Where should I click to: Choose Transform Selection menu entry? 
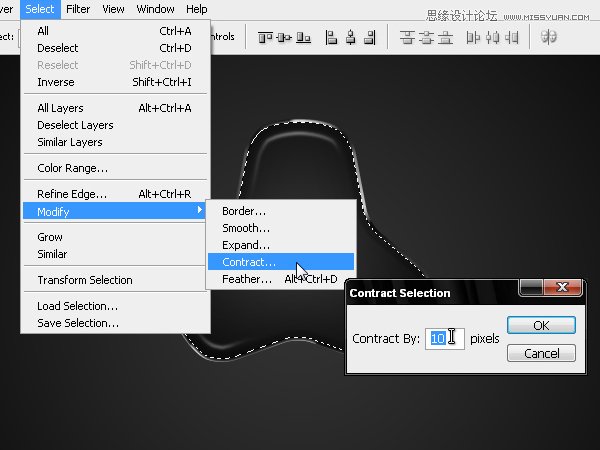coord(115,280)
